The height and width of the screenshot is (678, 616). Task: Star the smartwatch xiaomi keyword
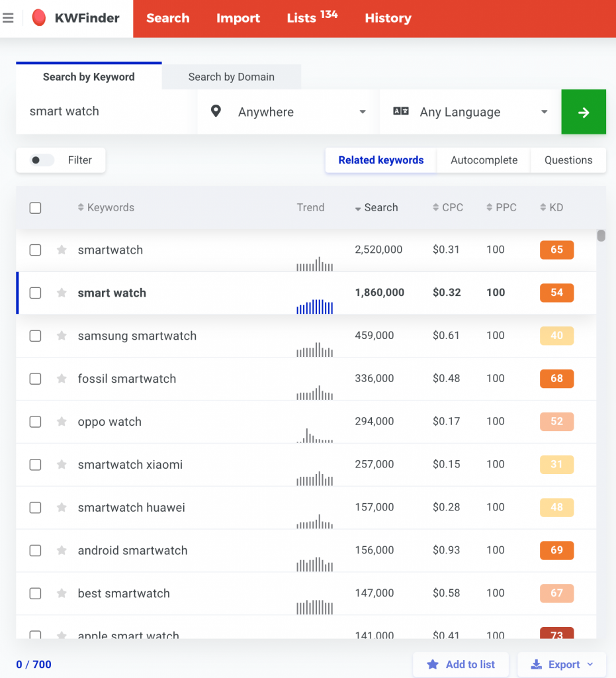62,464
